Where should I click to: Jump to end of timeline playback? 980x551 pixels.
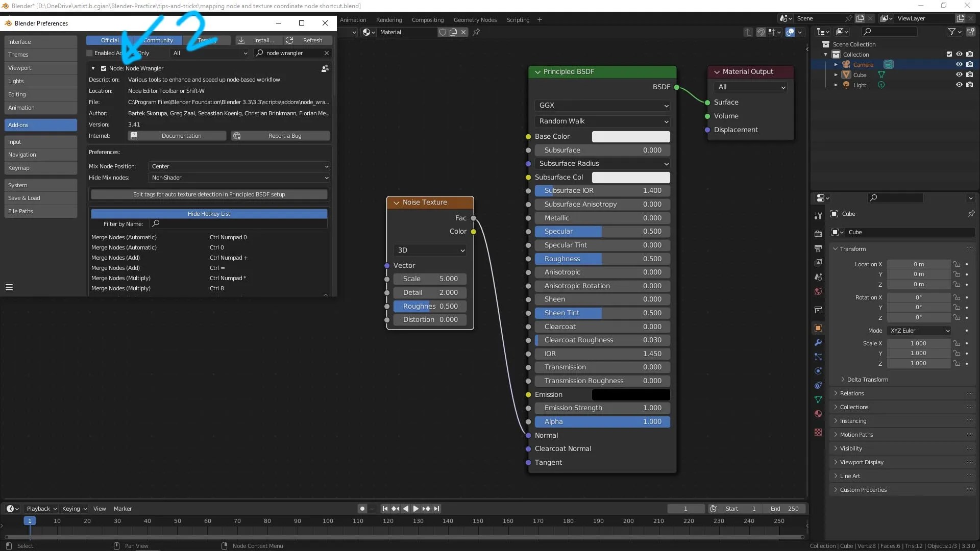437,509
